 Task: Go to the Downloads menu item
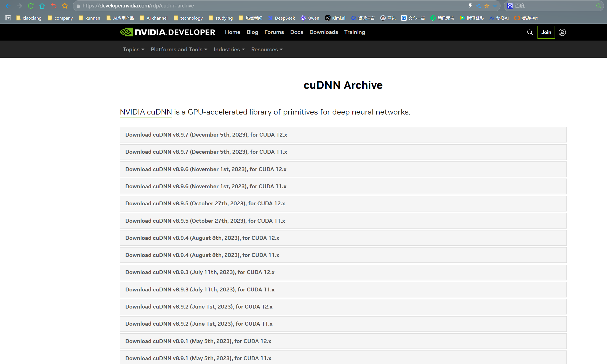pyautogui.click(x=324, y=32)
